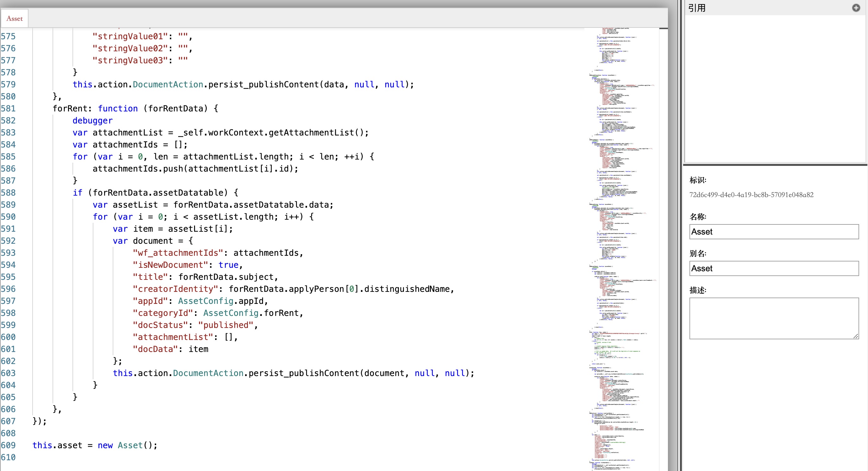Click the plus icon in 引用 panel
This screenshot has height=471, width=868.
click(856, 8)
